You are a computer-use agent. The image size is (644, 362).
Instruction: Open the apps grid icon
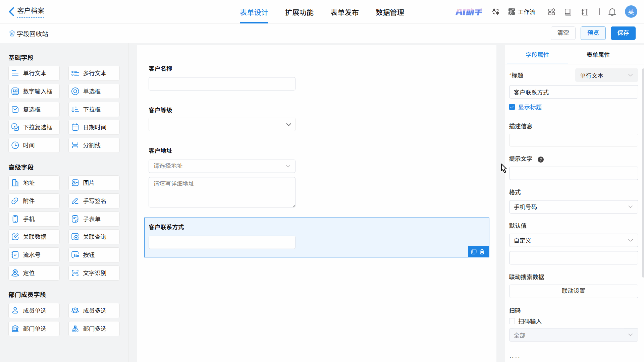(551, 12)
